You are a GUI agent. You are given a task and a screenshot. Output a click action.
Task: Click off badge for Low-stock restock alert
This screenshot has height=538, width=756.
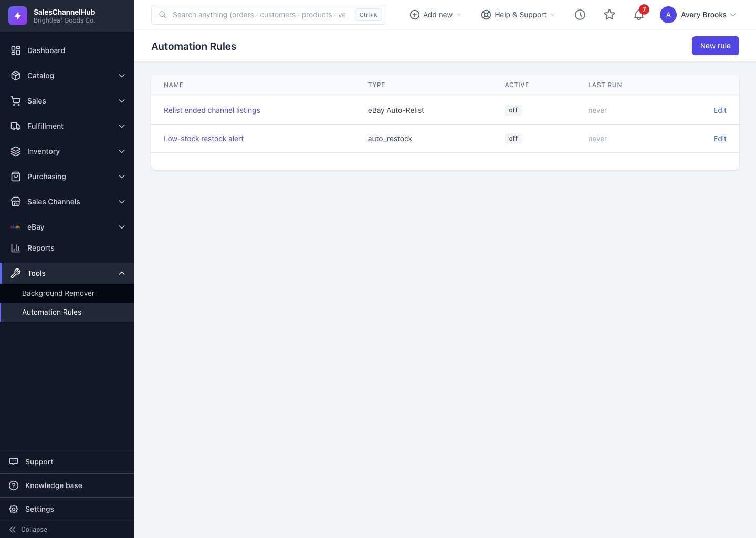513,139
